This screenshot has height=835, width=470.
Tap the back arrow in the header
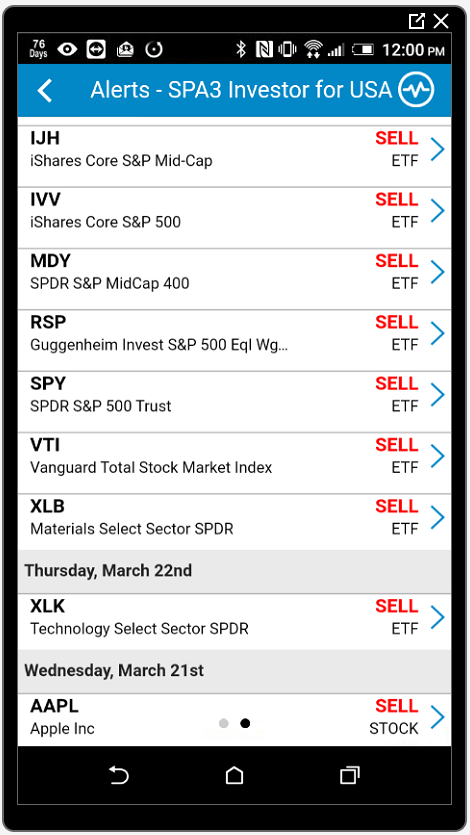pos(45,91)
